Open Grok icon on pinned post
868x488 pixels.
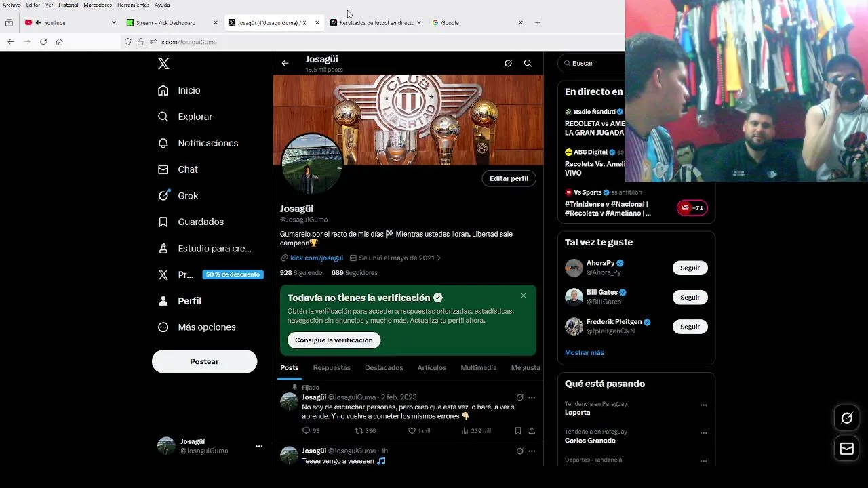tap(519, 397)
